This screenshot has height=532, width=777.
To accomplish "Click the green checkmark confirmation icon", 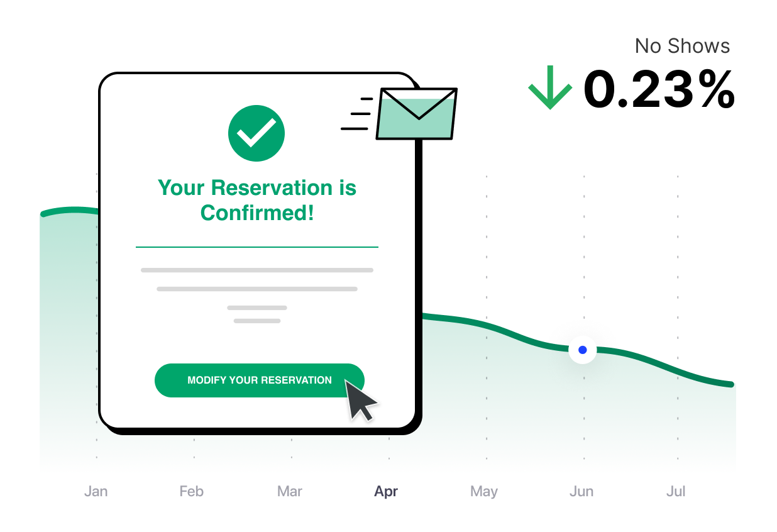I will coord(256,133).
